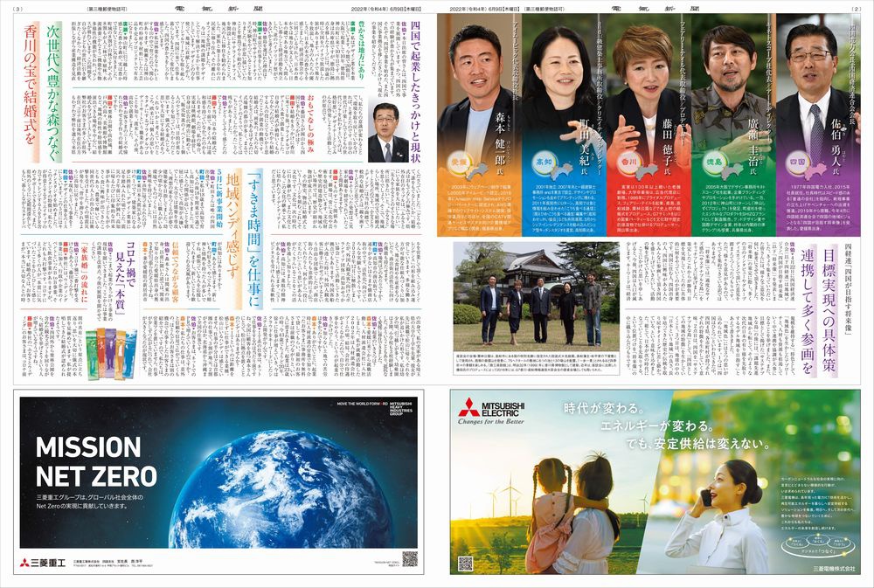The width and height of the screenshot is (874, 588).
Task: Click the subheading 四経連「四国が目指す将来像」
Action: tap(849, 288)
